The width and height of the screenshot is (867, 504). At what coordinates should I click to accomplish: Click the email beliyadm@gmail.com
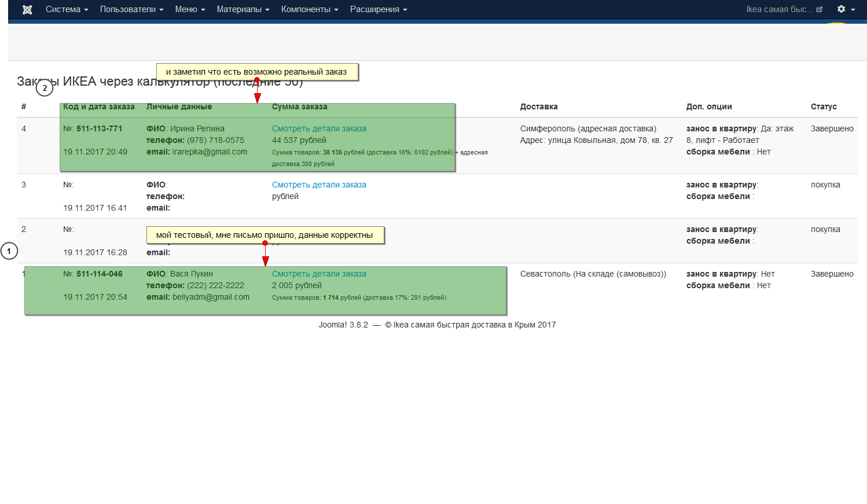point(211,297)
